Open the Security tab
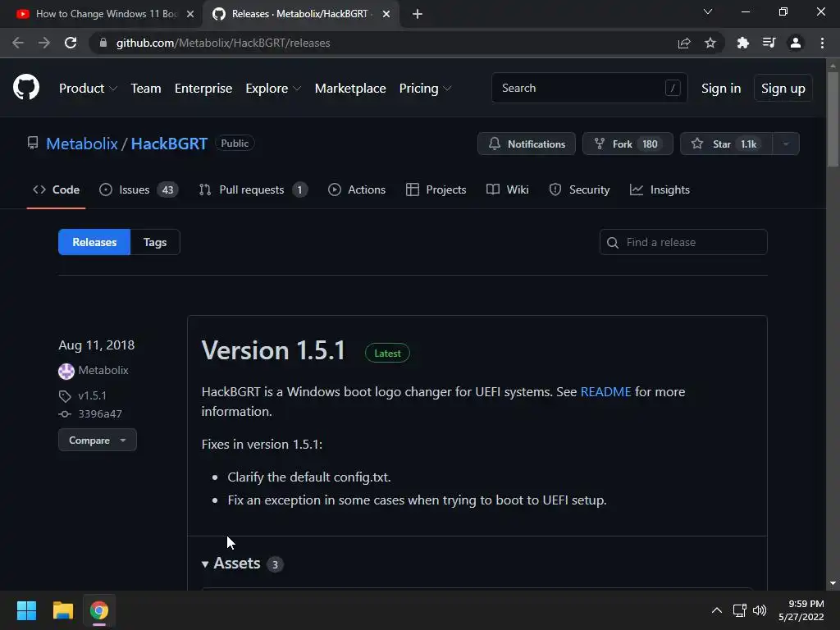The height and width of the screenshot is (630, 840). click(x=580, y=189)
